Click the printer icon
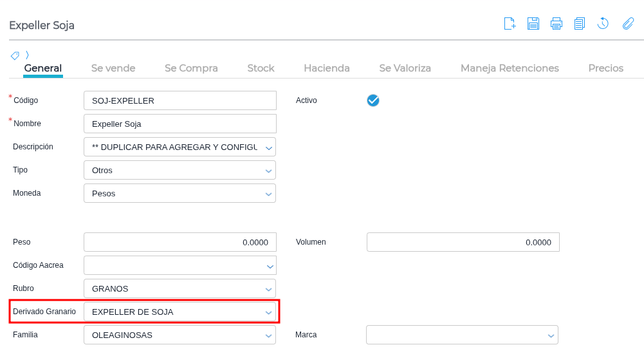The image size is (644, 347). pos(557,24)
